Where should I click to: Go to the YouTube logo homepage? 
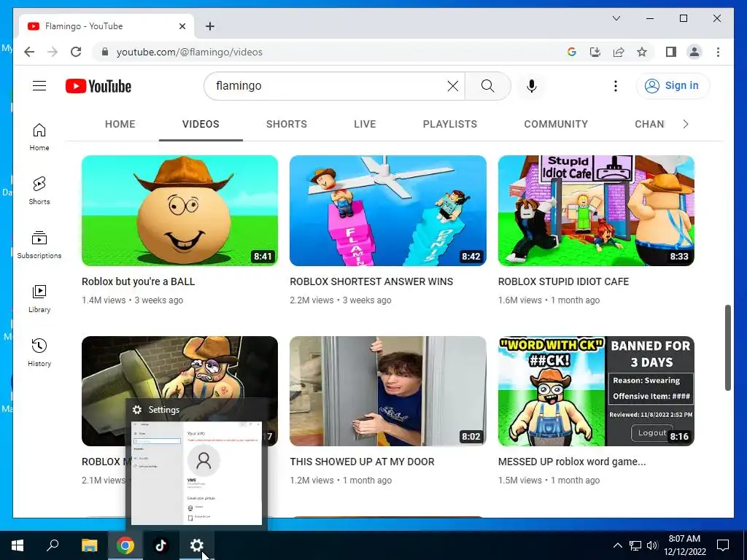tap(98, 86)
